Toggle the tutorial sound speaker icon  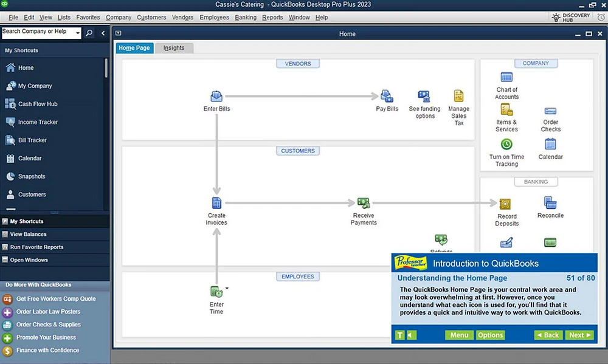412,335
